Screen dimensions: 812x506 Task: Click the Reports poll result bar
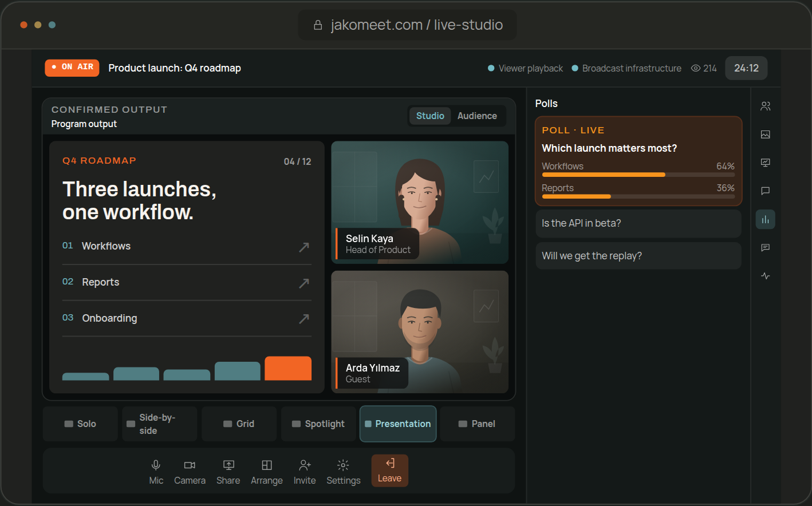click(638, 196)
